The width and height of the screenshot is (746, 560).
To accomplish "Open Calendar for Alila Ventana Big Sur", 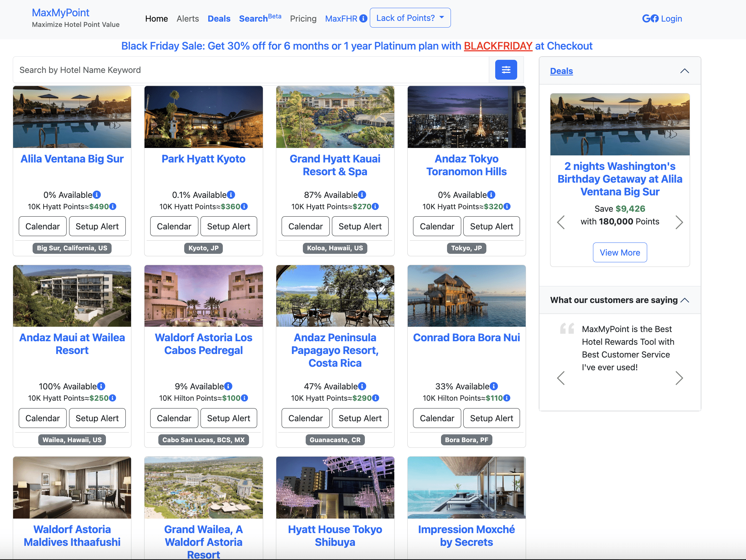I will point(43,226).
